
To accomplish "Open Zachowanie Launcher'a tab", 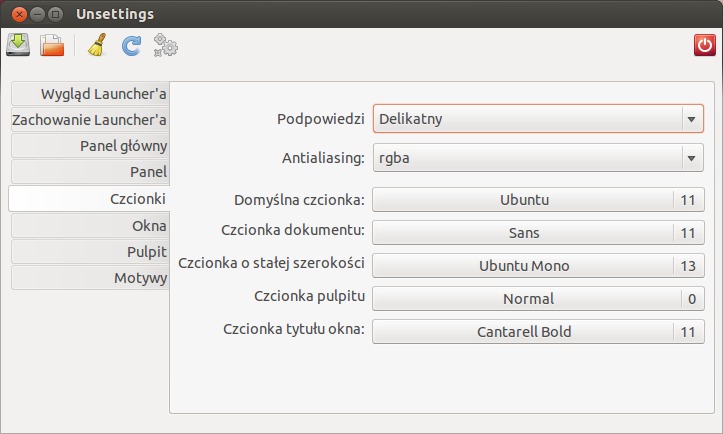I will (90, 120).
